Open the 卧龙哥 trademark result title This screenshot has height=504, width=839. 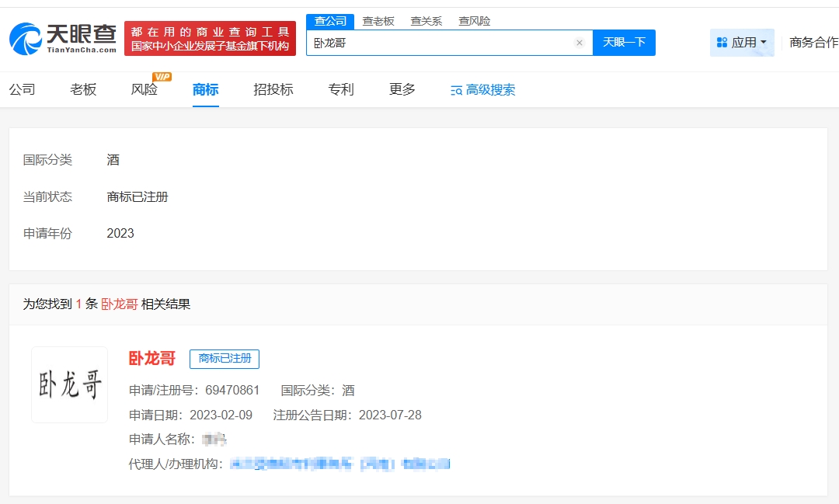(x=152, y=358)
